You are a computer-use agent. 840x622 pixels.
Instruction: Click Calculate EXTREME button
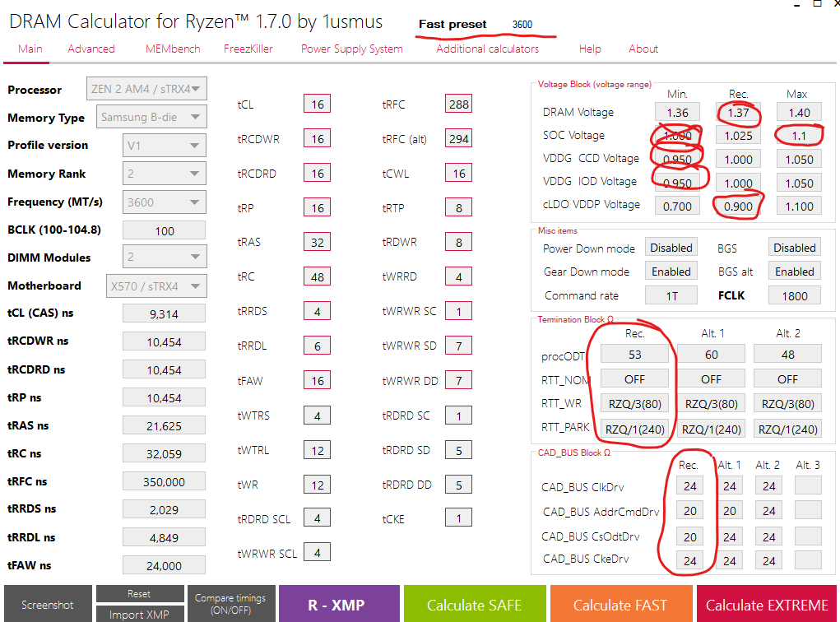(767, 605)
